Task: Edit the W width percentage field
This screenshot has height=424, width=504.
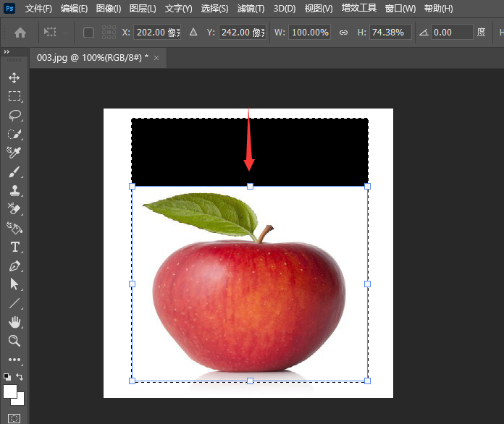Action: pyautogui.click(x=309, y=32)
